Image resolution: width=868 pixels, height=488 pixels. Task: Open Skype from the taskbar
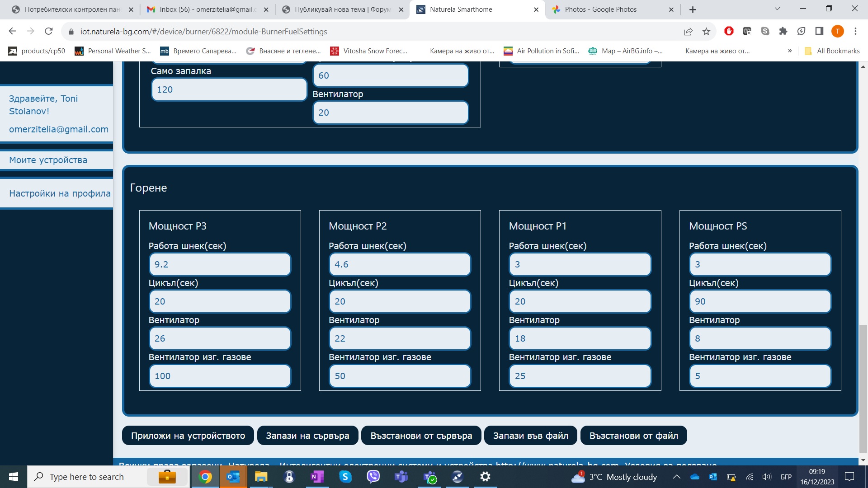(345, 477)
